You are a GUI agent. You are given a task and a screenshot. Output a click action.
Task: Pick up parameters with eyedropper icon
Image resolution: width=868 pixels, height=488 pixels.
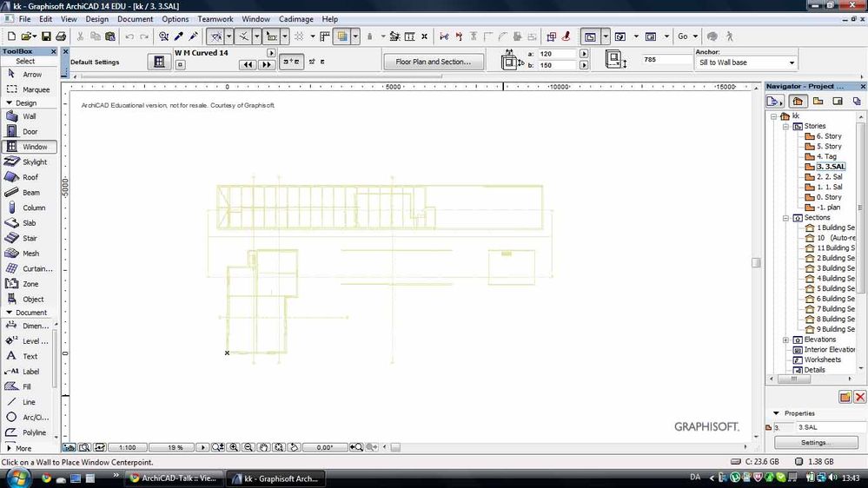pos(178,36)
